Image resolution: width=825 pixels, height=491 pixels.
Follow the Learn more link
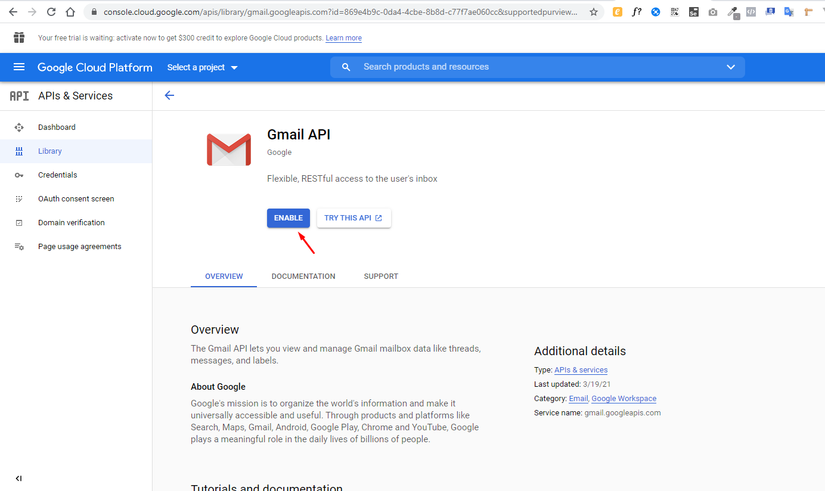[344, 38]
